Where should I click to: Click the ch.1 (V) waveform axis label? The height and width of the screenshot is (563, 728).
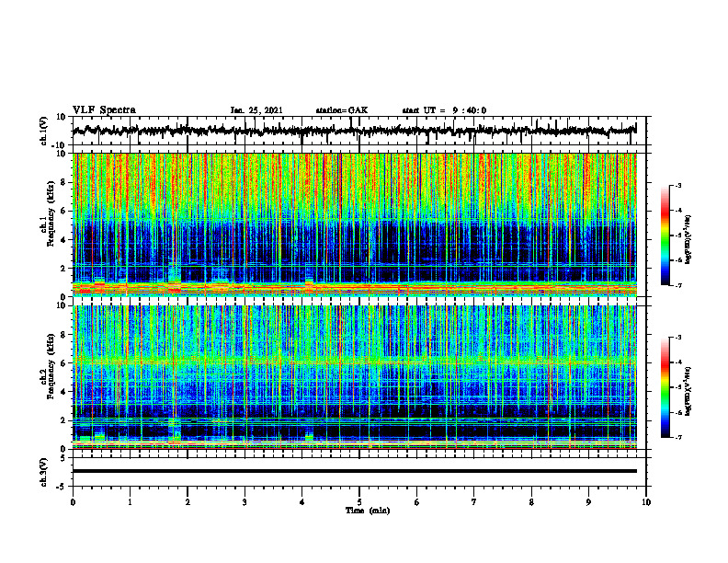43,131
